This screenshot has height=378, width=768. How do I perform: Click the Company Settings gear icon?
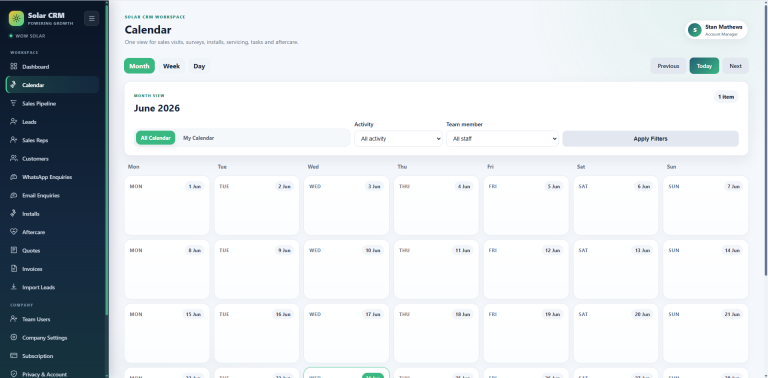click(x=14, y=337)
